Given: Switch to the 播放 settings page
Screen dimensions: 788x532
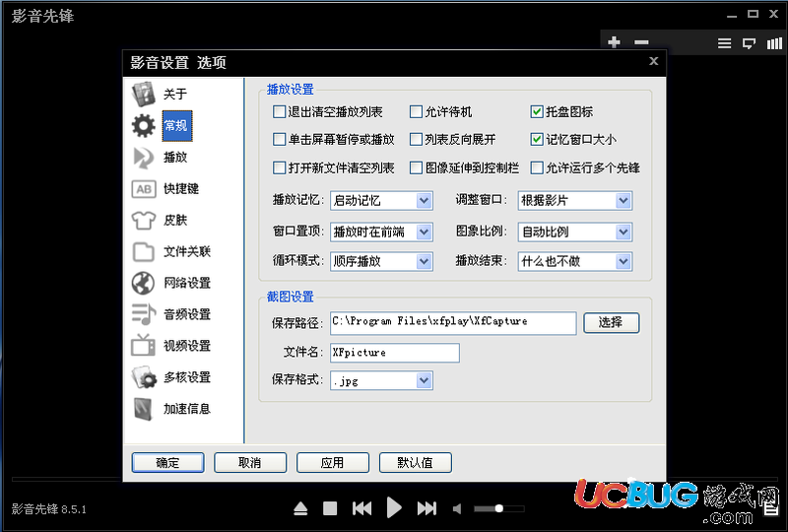Looking at the screenshot, I should (175, 158).
